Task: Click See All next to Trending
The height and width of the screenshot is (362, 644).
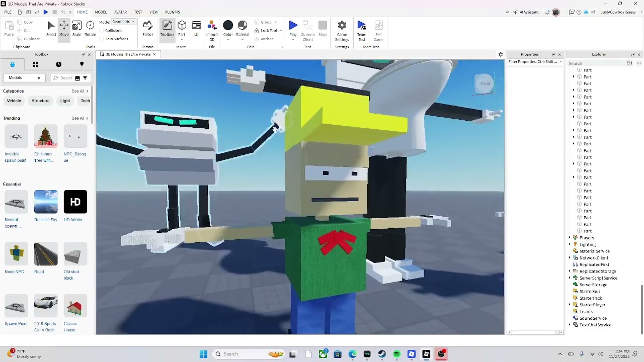Action: click(x=79, y=118)
